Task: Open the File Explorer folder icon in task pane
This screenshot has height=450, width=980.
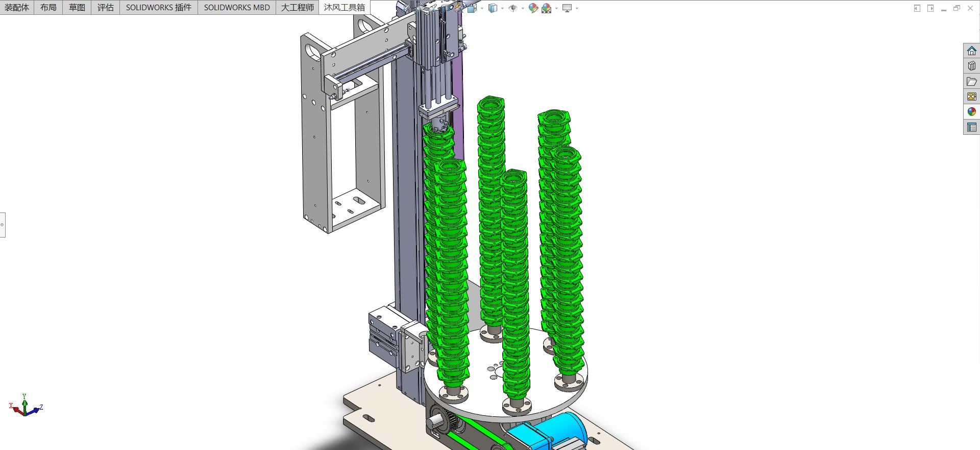Action: (971, 82)
